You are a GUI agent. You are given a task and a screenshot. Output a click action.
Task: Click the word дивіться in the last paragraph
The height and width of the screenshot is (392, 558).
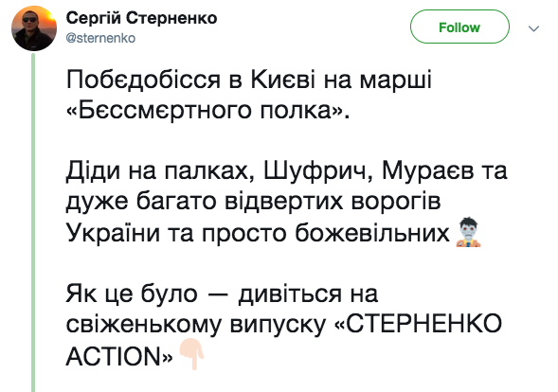(x=290, y=294)
